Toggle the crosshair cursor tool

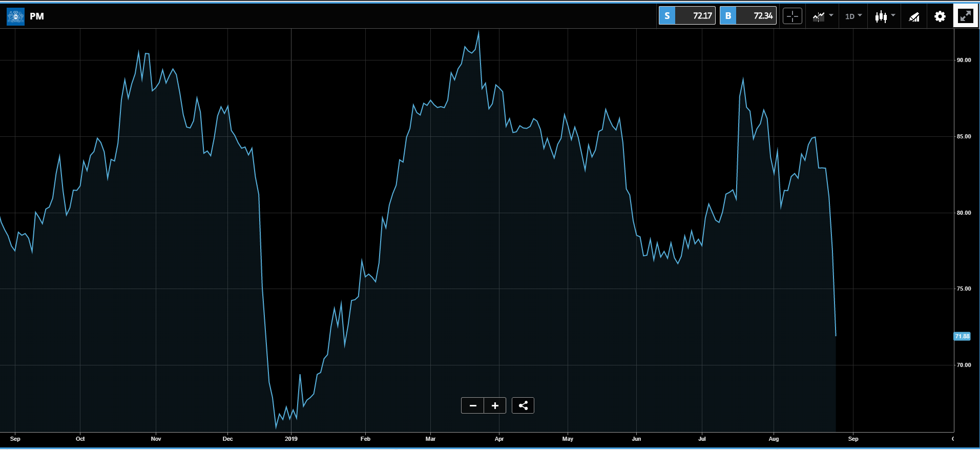(793, 16)
